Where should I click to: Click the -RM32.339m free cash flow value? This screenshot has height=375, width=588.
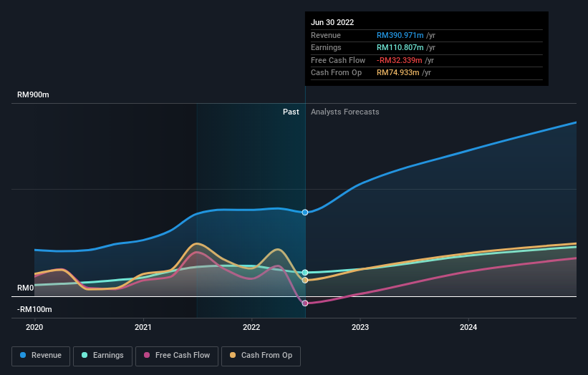(400, 60)
